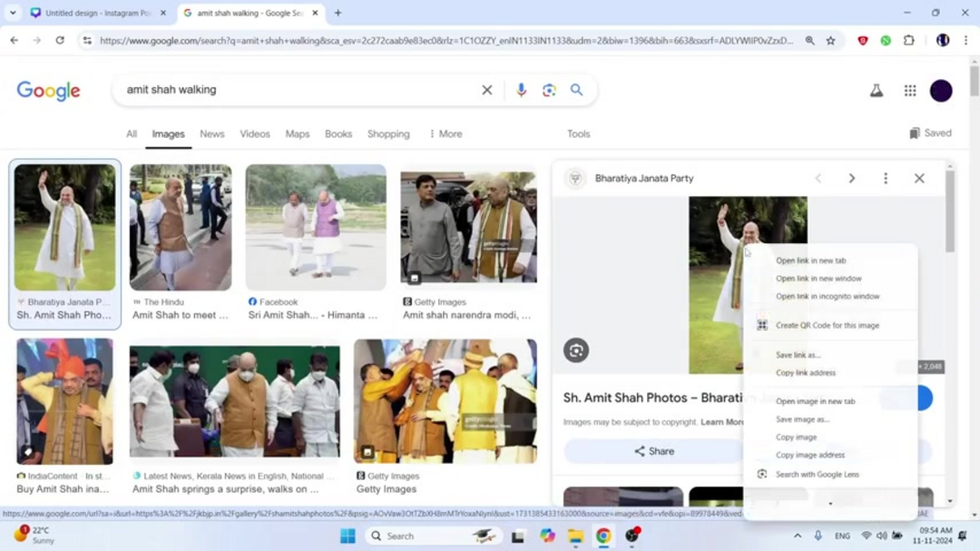Open three-dot options in preview panel
The height and width of the screenshot is (551, 980).
click(886, 179)
